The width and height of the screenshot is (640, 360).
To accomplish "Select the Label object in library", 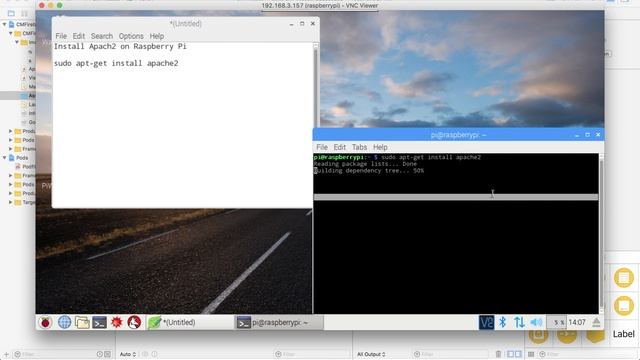I will [623, 334].
